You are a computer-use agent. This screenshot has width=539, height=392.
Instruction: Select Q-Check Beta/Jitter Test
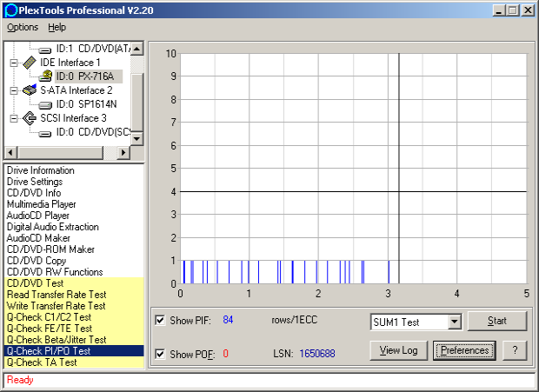[74, 340]
